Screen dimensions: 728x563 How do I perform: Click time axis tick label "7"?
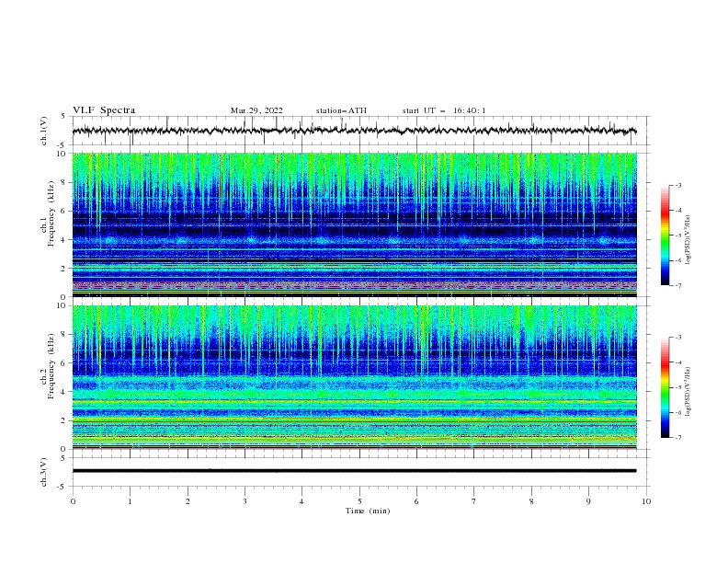(474, 501)
